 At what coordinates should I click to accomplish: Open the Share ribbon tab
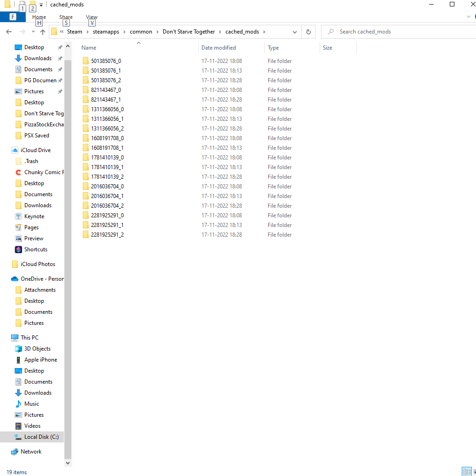point(66,17)
